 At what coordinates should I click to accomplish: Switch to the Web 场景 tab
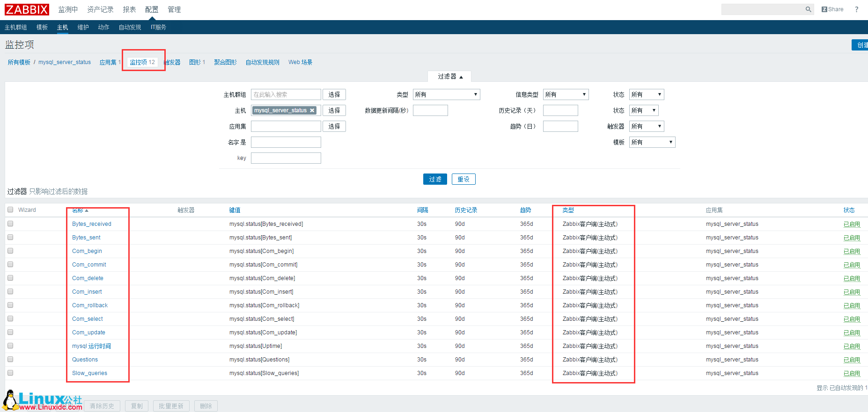300,62
